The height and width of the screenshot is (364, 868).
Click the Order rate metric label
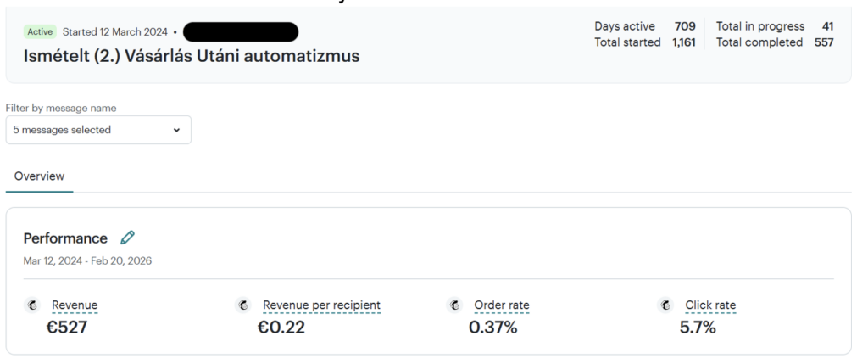[501, 305]
